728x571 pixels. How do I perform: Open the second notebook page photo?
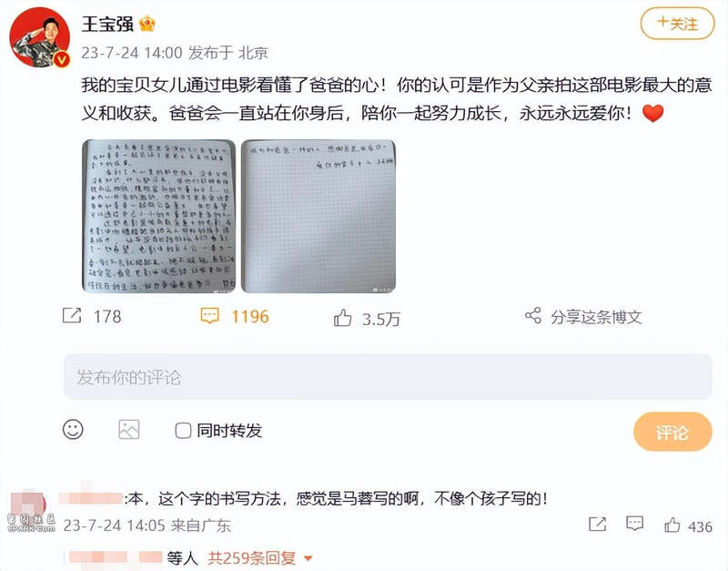[x=318, y=216]
